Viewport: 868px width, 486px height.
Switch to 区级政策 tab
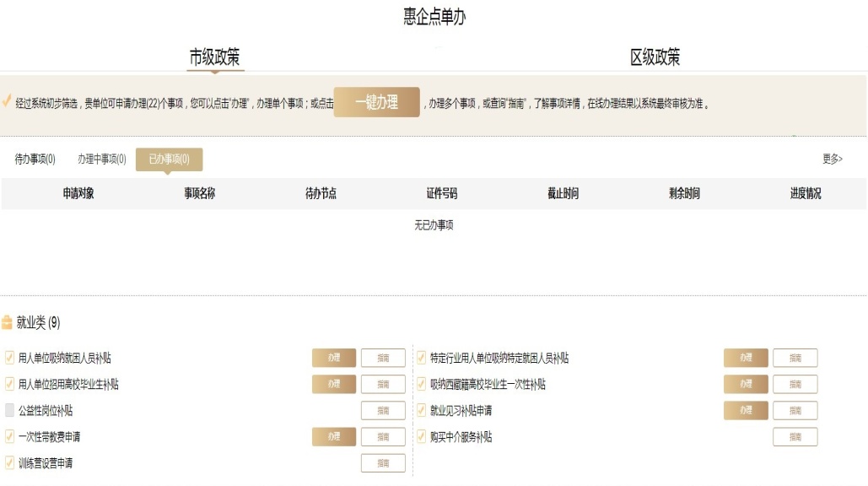(x=655, y=57)
